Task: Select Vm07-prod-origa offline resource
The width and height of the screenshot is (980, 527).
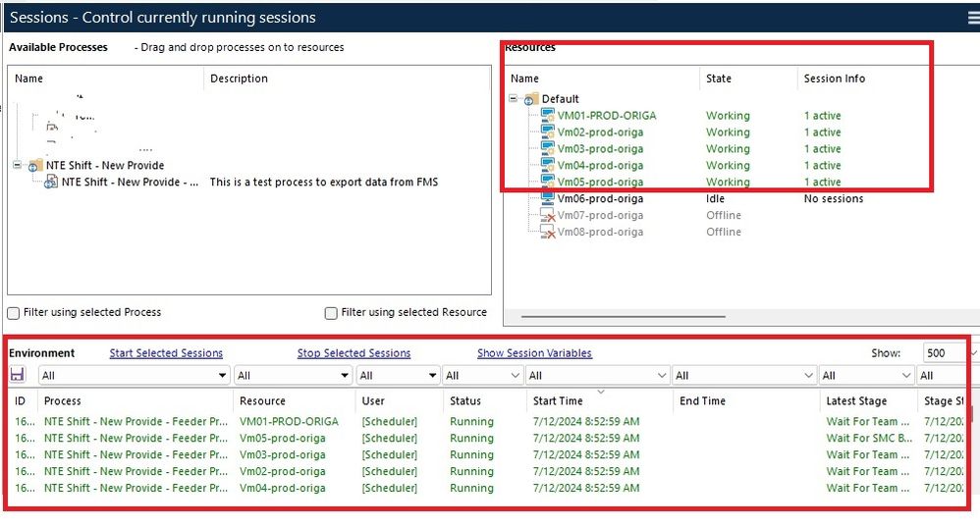Action: click(600, 216)
